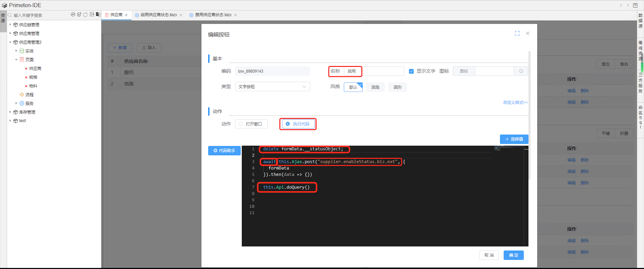
Task: Click the fullscreen icon of the dialog
Action: (x=517, y=33)
